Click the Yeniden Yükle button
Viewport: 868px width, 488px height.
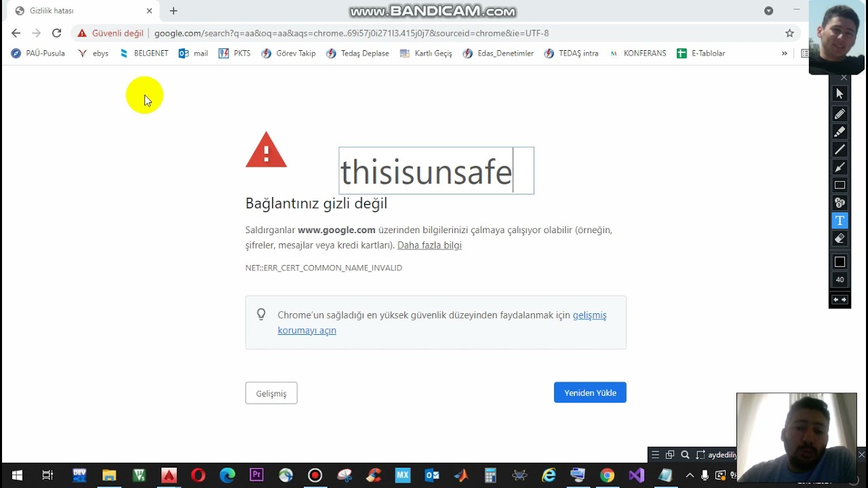[x=590, y=392]
